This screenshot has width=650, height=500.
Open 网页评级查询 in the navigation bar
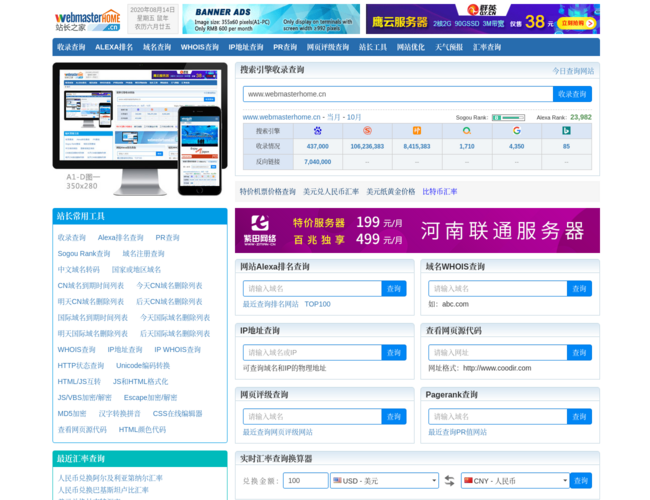pos(328,47)
